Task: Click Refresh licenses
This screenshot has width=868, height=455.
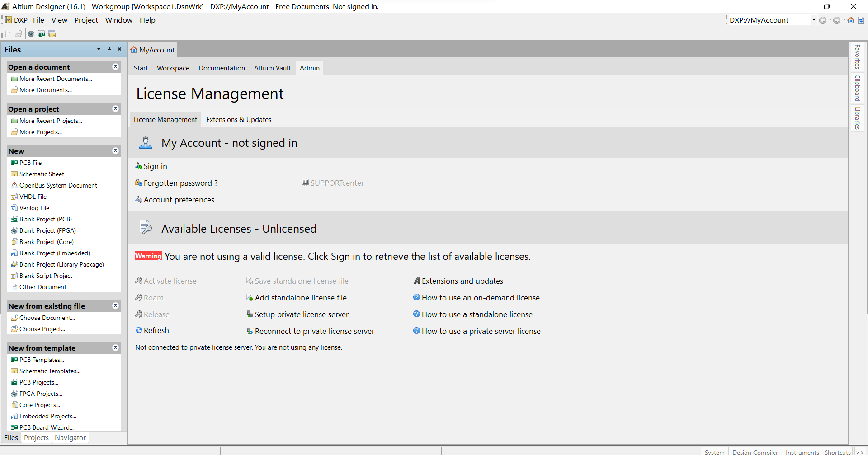Action: point(152,330)
